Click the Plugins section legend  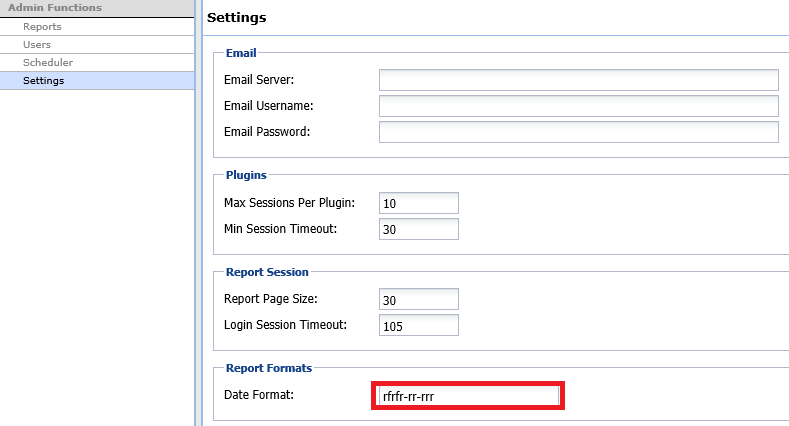click(x=246, y=175)
